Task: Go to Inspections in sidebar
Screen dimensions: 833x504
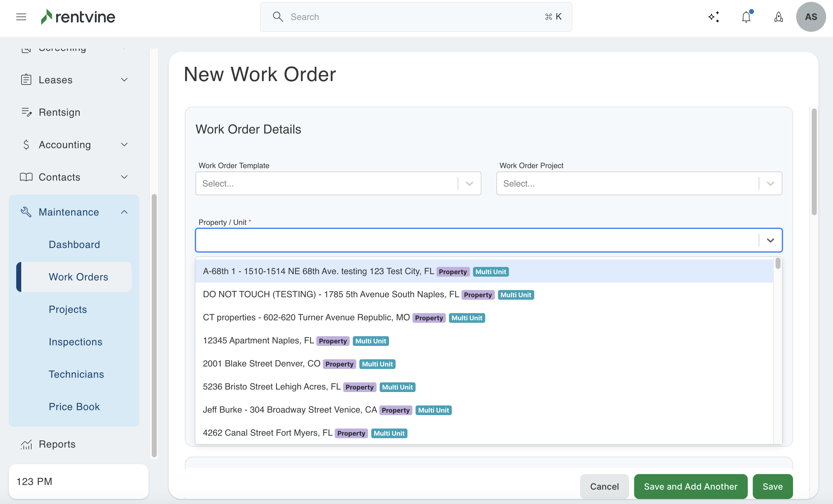Action: [75, 342]
